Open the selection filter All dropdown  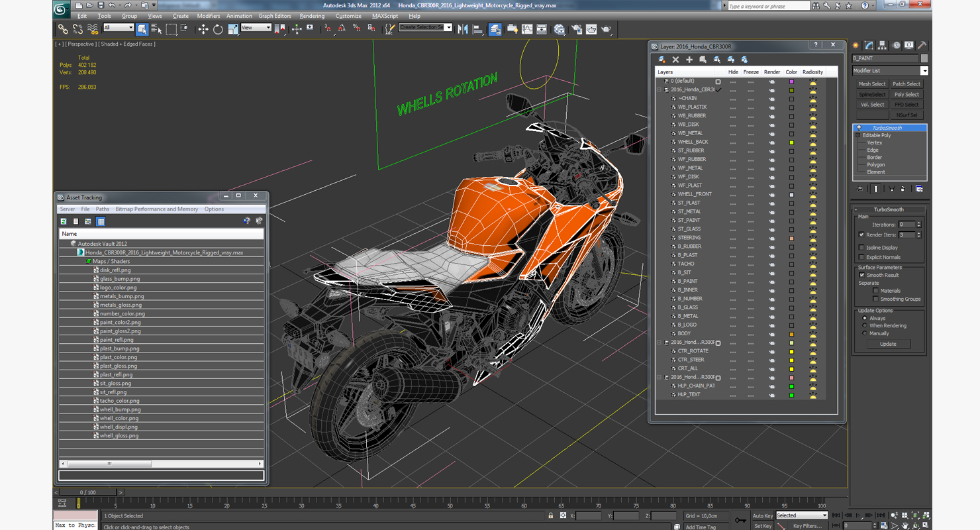119,28
